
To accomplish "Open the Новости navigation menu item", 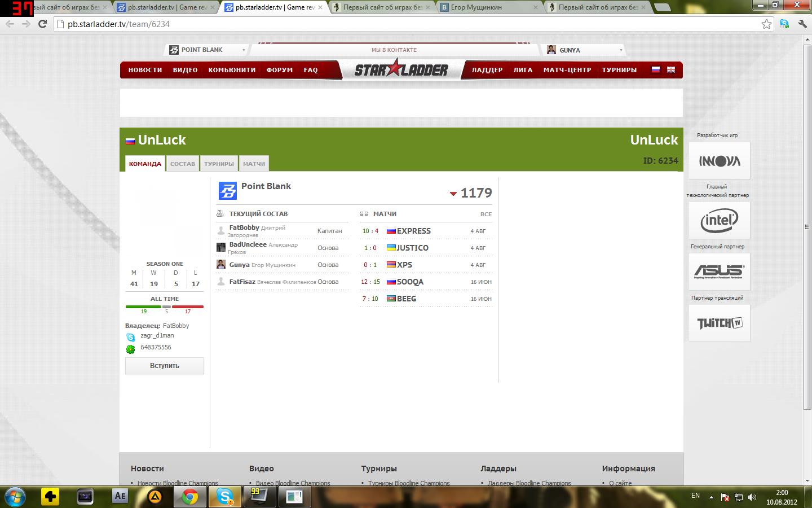I will pos(145,70).
